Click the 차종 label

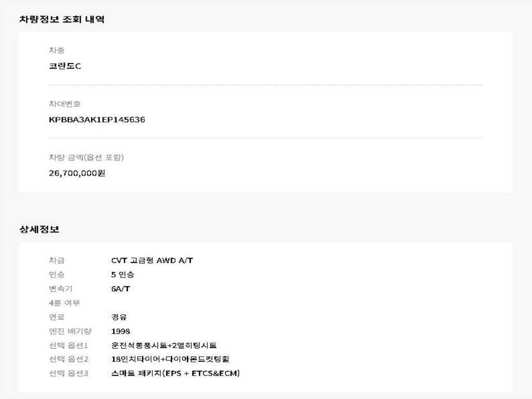click(57, 50)
